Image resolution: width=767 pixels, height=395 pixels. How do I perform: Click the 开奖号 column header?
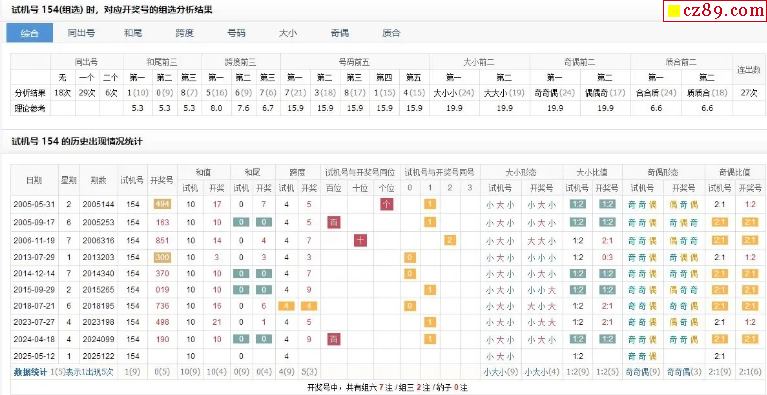click(162, 180)
